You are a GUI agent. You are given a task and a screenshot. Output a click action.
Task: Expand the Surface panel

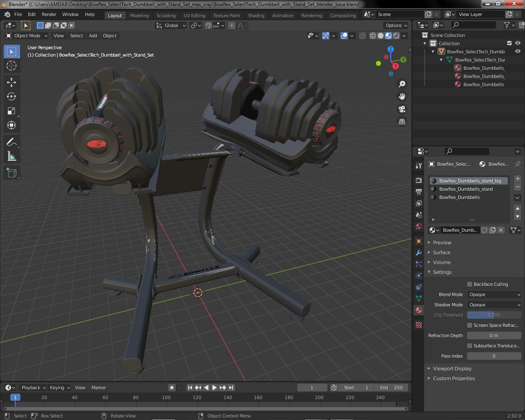442,253
